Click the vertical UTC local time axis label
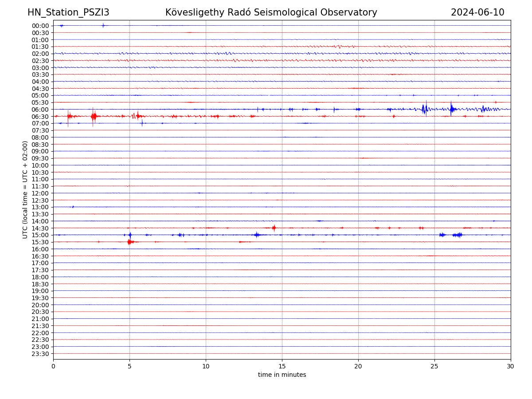532x399 pixels. [25, 190]
